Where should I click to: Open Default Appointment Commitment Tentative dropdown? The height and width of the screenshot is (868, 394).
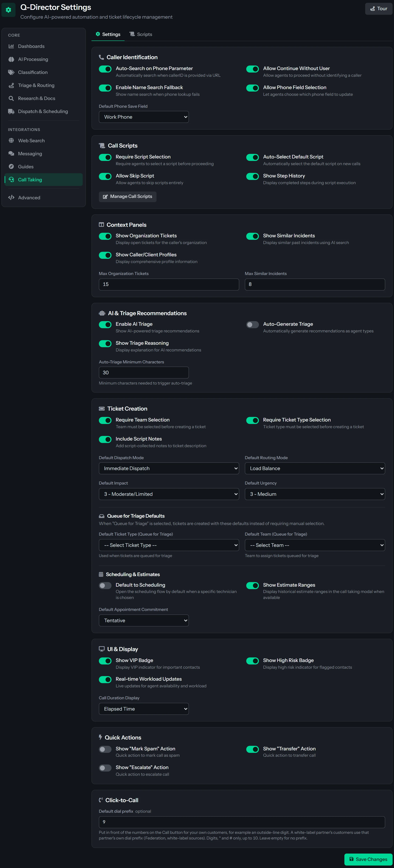pos(144,620)
